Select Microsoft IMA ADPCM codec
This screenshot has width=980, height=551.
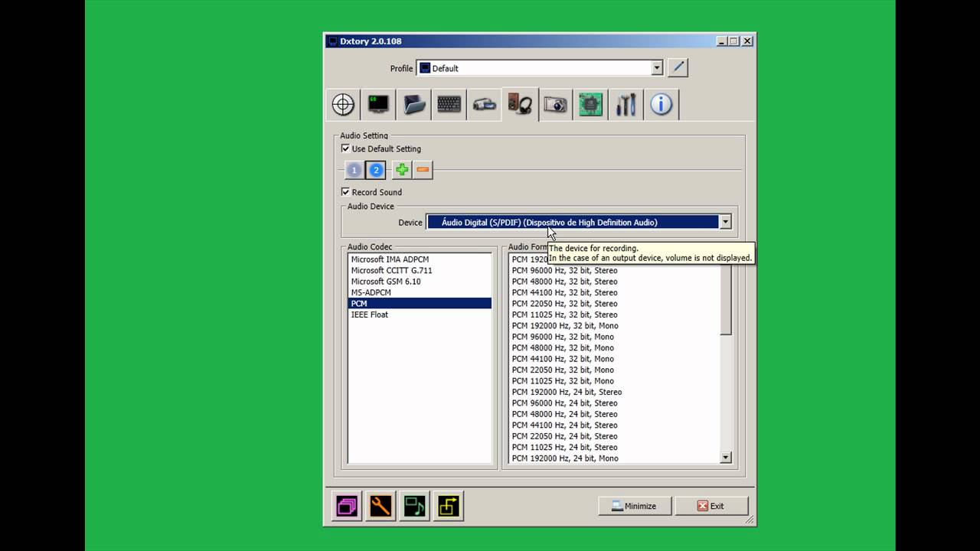click(420, 259)
